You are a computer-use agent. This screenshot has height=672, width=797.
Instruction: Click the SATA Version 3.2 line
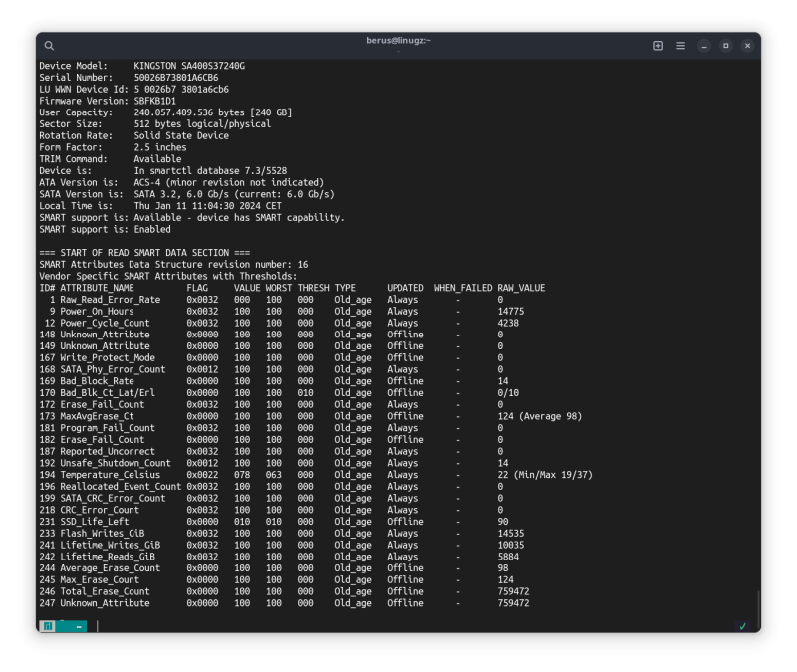coord(186,194)
